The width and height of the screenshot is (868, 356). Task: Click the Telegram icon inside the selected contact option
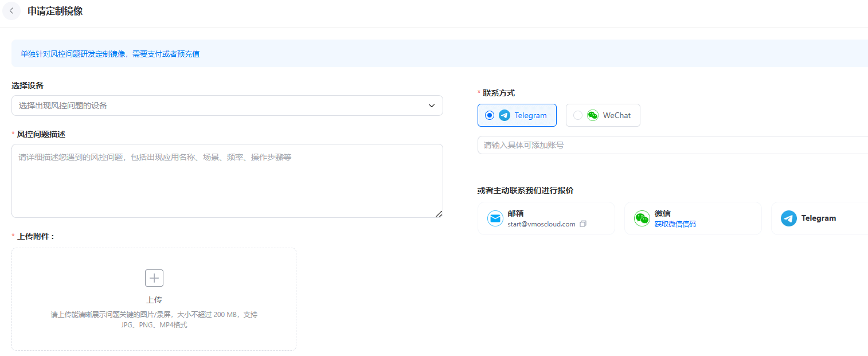click(x=505, y=115)
